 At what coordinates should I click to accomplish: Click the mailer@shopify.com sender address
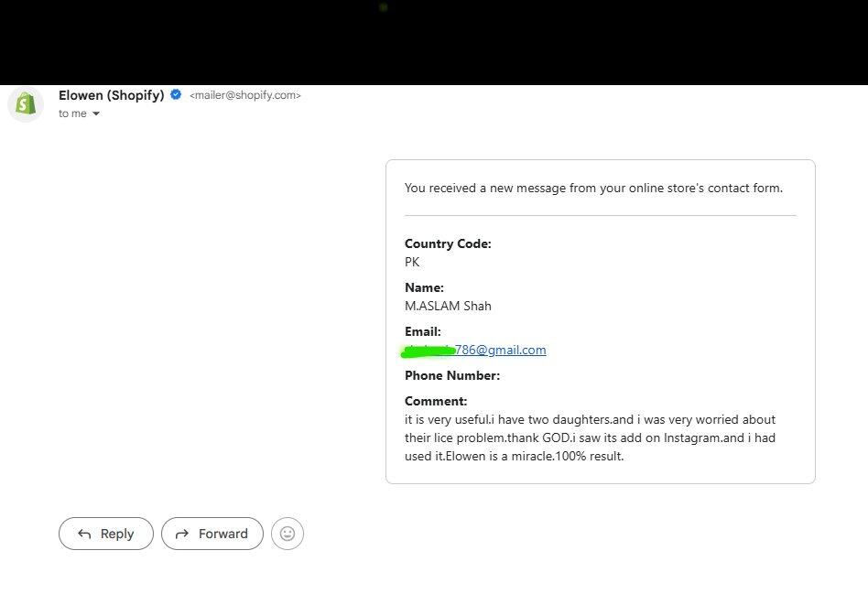245,95
